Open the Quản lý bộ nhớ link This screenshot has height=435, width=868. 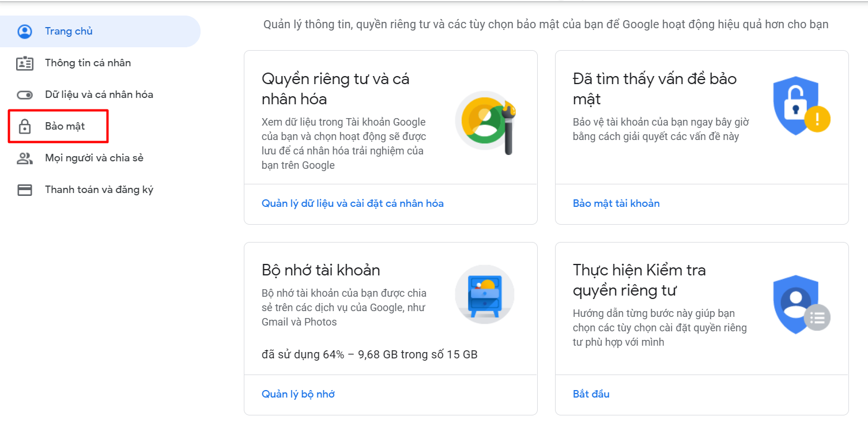298,394
